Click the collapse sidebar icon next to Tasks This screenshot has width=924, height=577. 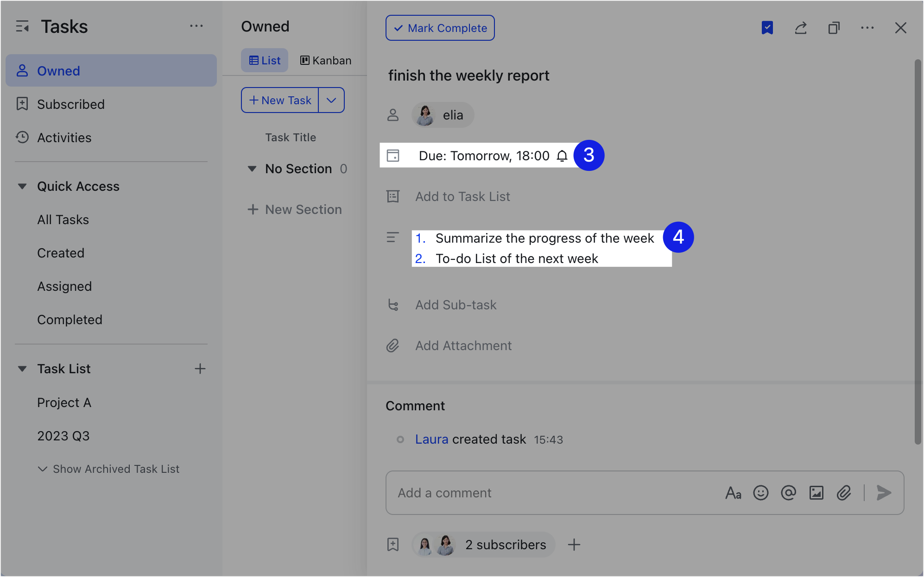[x=22, y=26]
